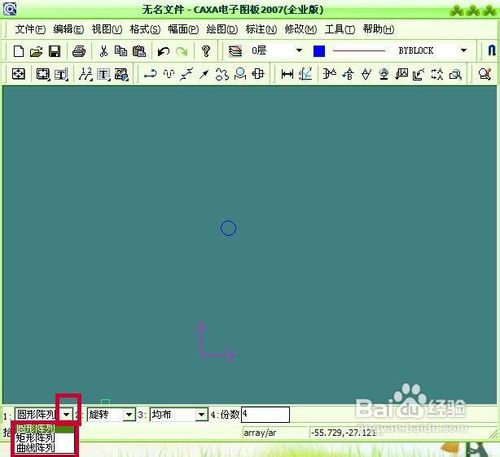
Task: Click the arrow leader icon
Action: [x=204, y=74]
